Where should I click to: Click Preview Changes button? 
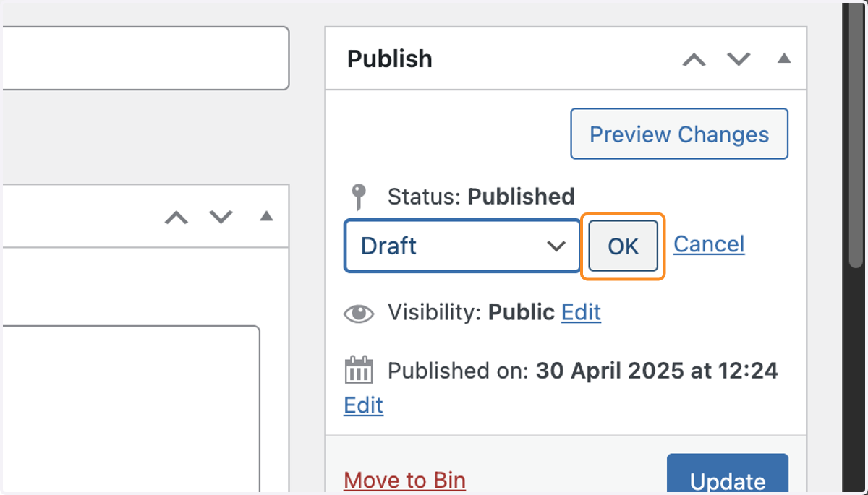(679, 134)
